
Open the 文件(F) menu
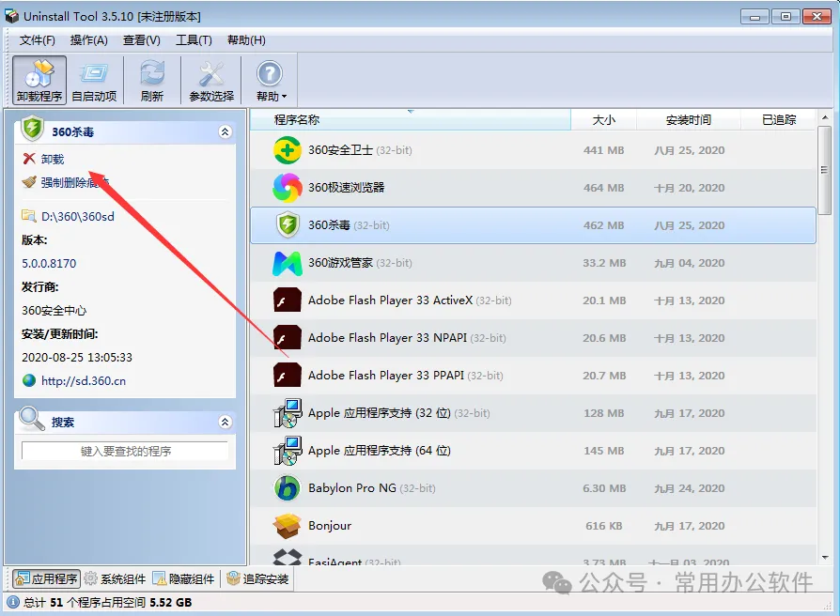pos(37,40)
